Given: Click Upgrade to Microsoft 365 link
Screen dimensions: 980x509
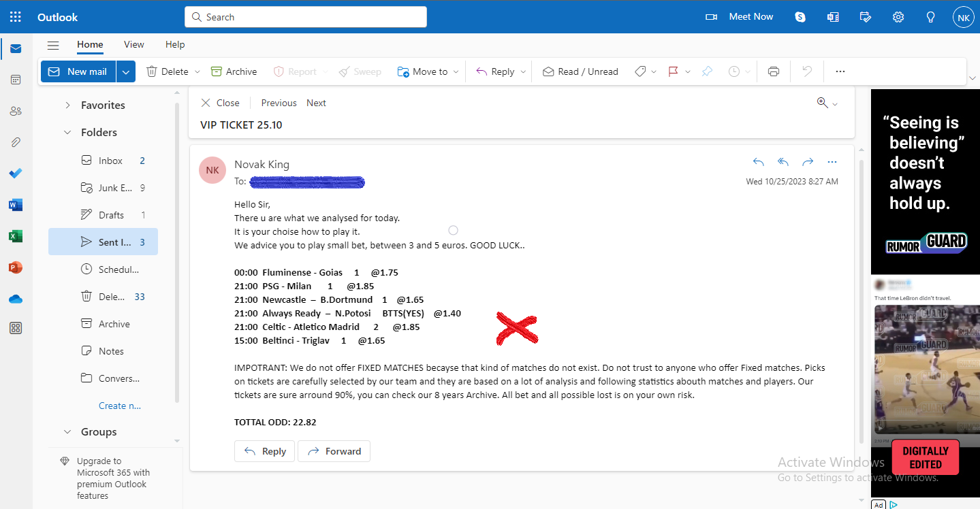Looking at the screenshot, I should 113,478.
